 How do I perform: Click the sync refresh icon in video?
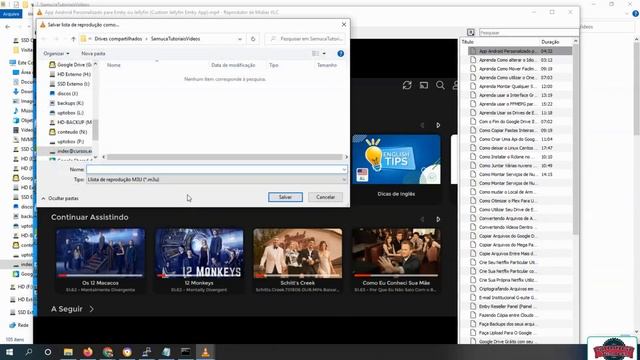tap(407, 85)
